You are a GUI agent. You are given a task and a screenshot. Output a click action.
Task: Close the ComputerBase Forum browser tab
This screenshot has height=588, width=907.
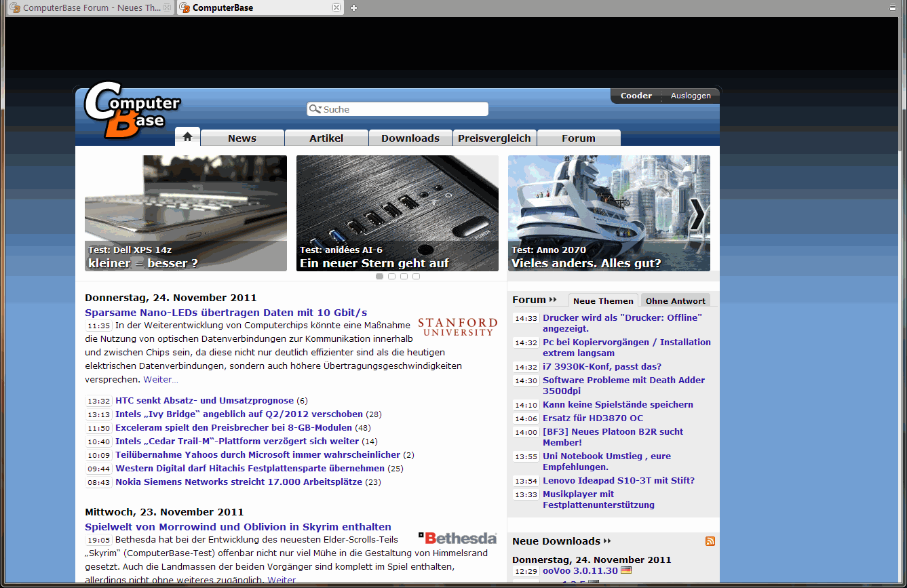167,7
